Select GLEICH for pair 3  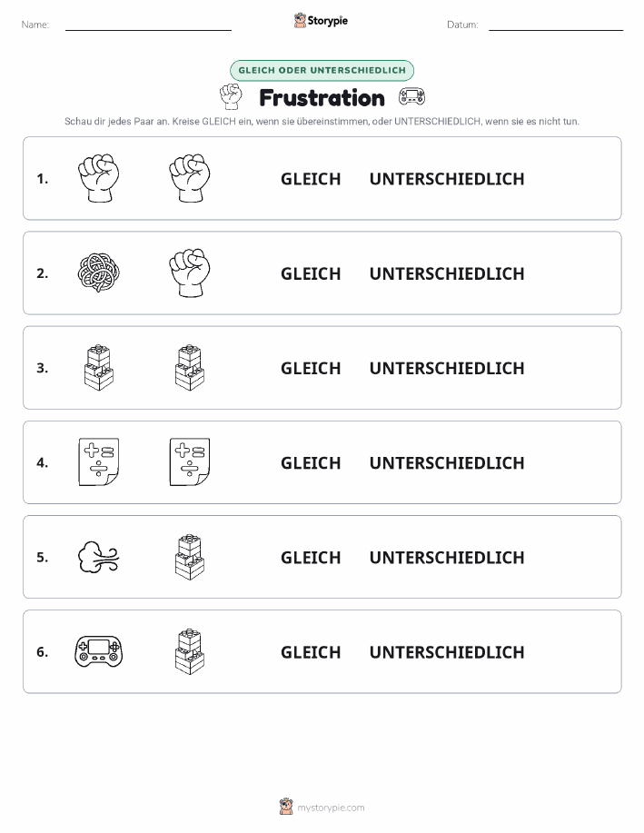coord(311,368)
